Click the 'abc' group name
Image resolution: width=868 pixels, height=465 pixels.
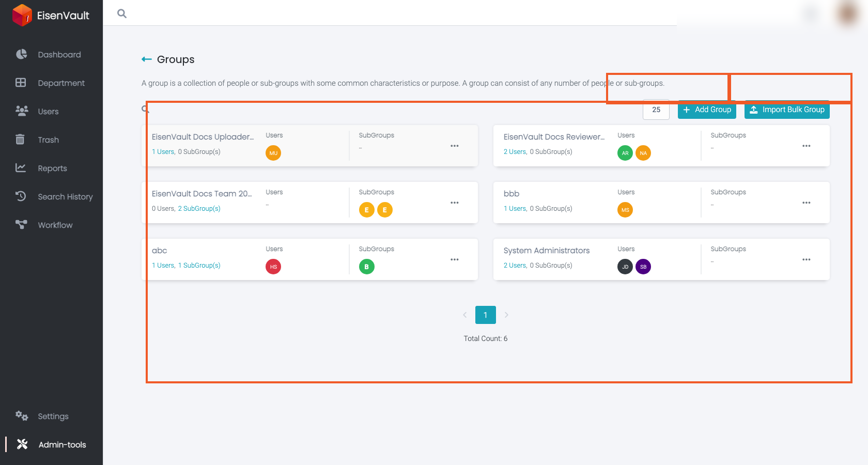[x=160, y=251]
